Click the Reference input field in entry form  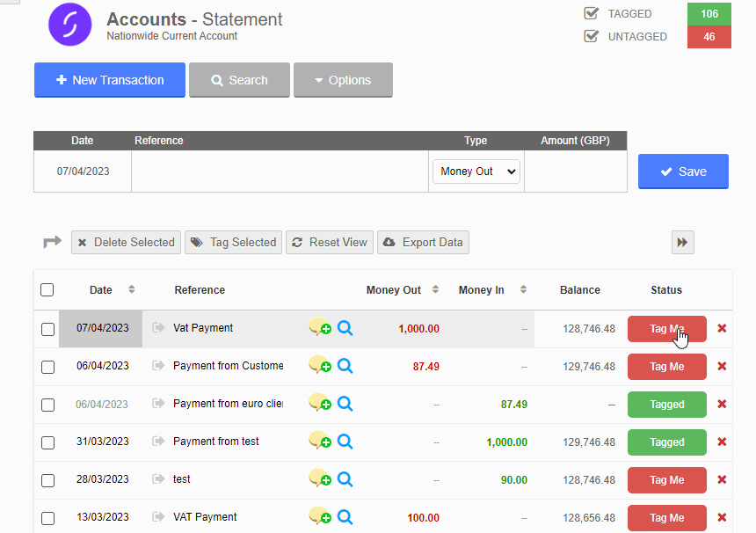pyautogui.click(x=280, y=172)
